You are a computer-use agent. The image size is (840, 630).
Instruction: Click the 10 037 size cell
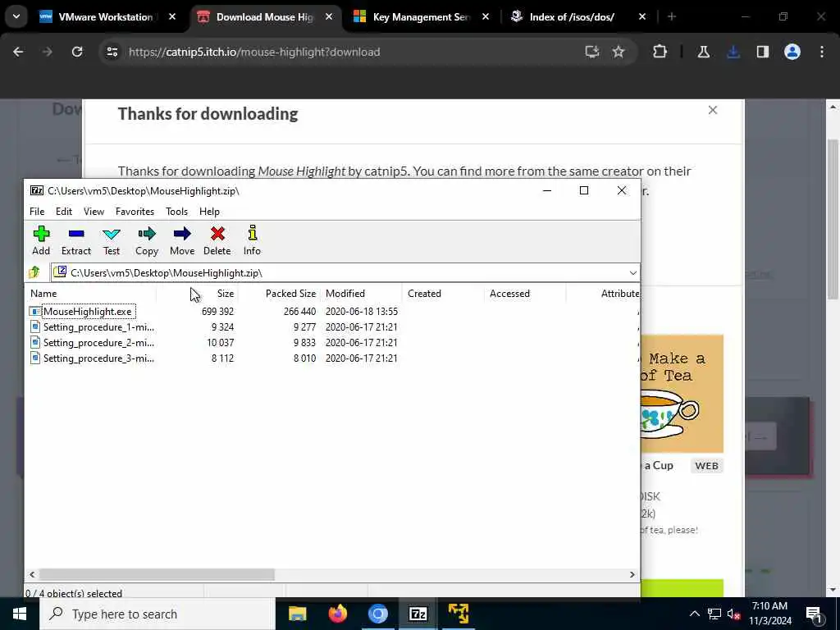point(220,342)
